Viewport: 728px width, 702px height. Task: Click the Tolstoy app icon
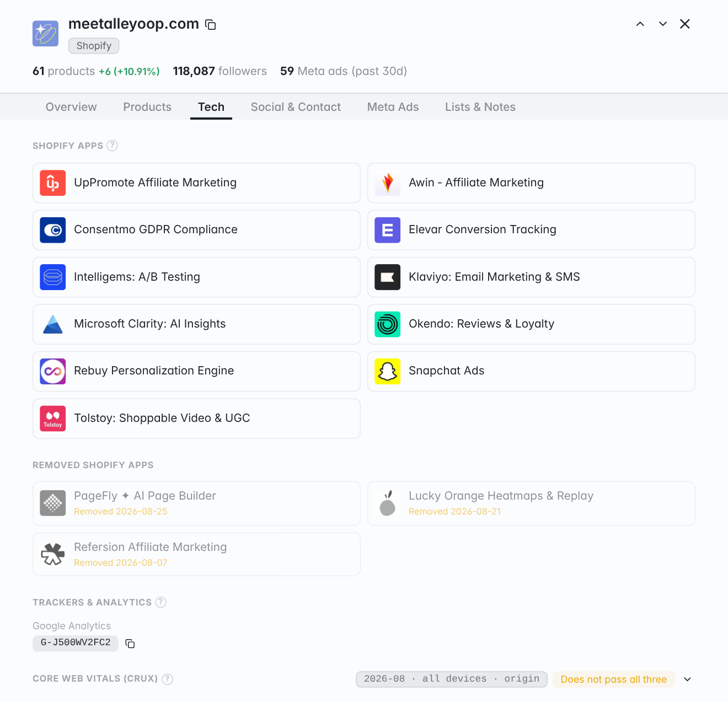coord(53,419)
